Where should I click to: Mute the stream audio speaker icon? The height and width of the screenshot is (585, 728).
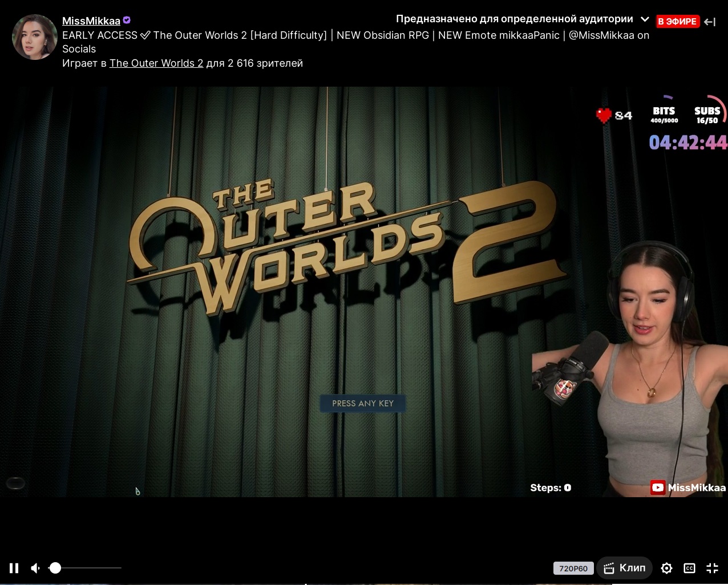(36, 568)
